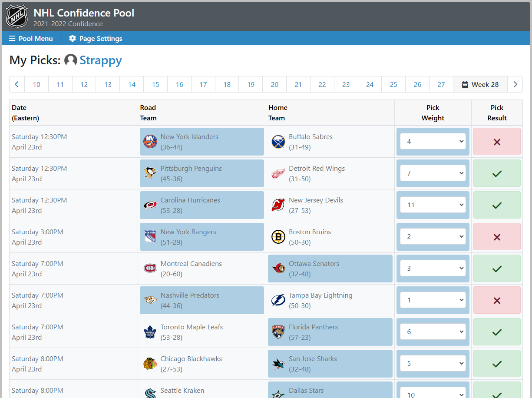This screenshot has height=398, width=532.
Task: Click the New York Islanders logo
Action: pos(150,142)
